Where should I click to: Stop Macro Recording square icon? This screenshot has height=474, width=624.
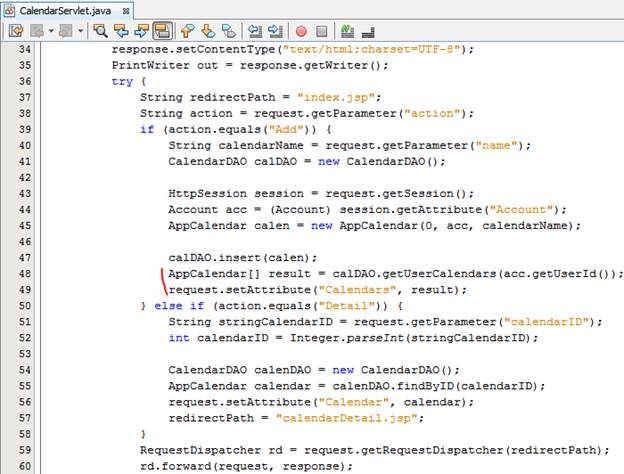pos(322,31)
